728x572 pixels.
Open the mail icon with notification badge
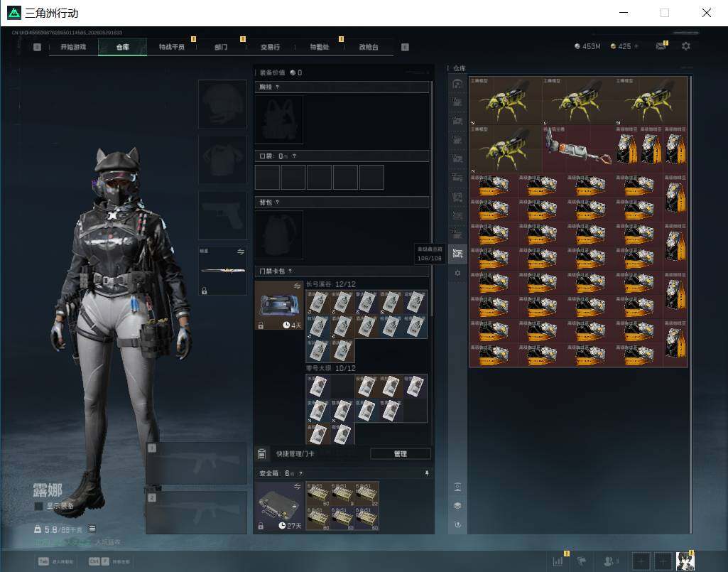(x=661, y=46)
